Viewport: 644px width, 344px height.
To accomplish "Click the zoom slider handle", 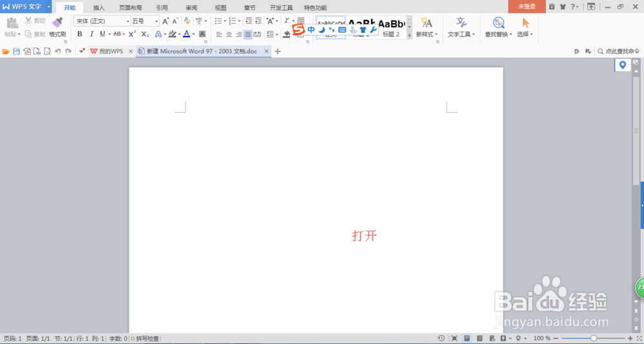I will [x=594, y=338].
